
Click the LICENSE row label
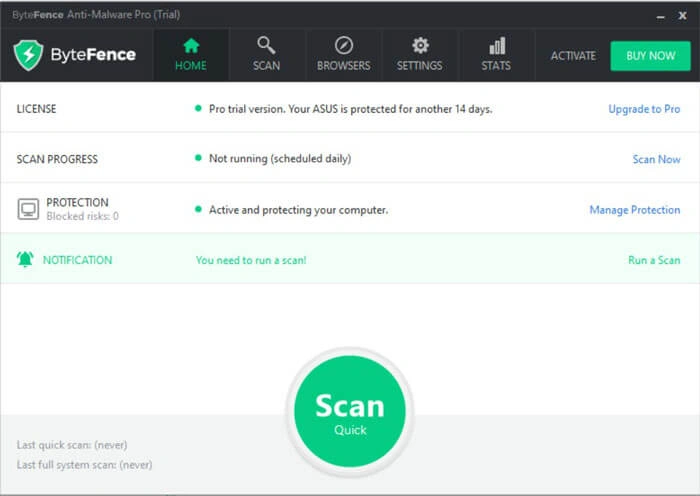[x=36, y=109]
